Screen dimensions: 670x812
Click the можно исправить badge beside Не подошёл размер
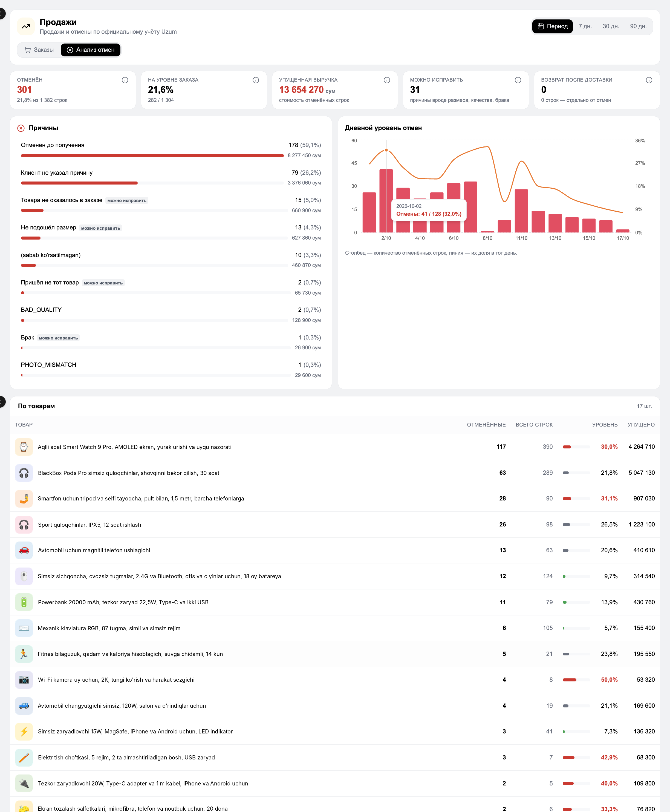pos(101,228)
